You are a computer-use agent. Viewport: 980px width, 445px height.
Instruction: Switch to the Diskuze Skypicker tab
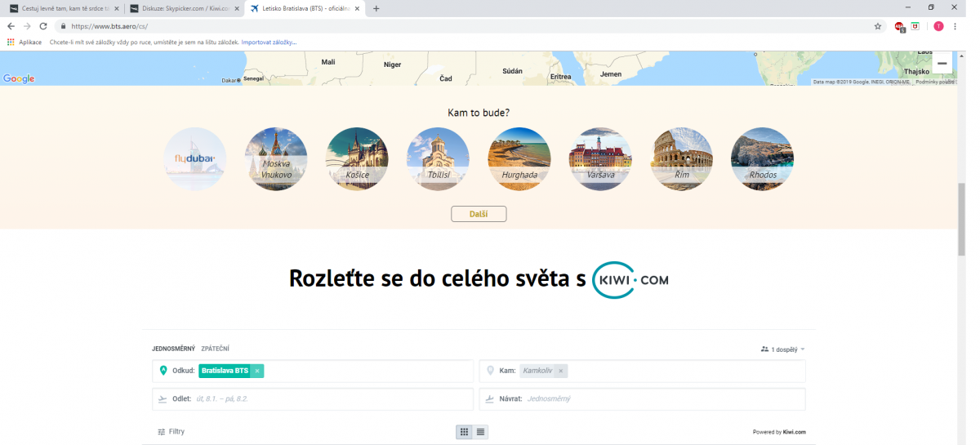coord(184,8)
